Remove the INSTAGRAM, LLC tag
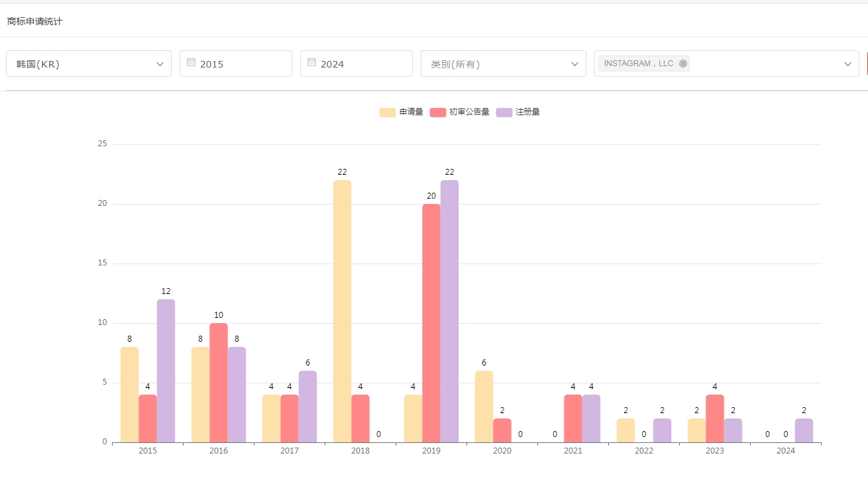Image resolution: width=868 pixels, height=486 pixels. tap(683, 64)
